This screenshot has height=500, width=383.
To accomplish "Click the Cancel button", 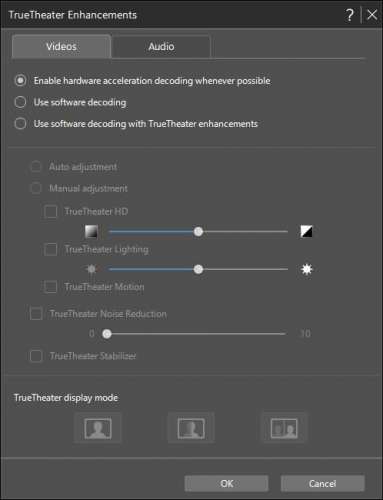I will (322, 483).
